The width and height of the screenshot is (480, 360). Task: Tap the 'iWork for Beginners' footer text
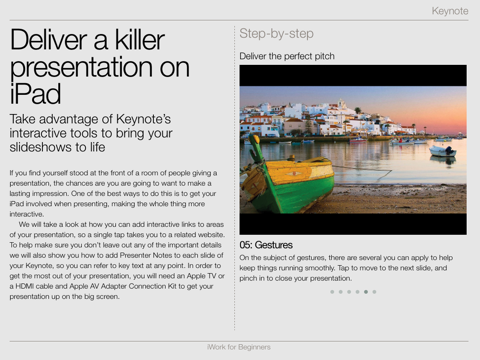[239, 347]
